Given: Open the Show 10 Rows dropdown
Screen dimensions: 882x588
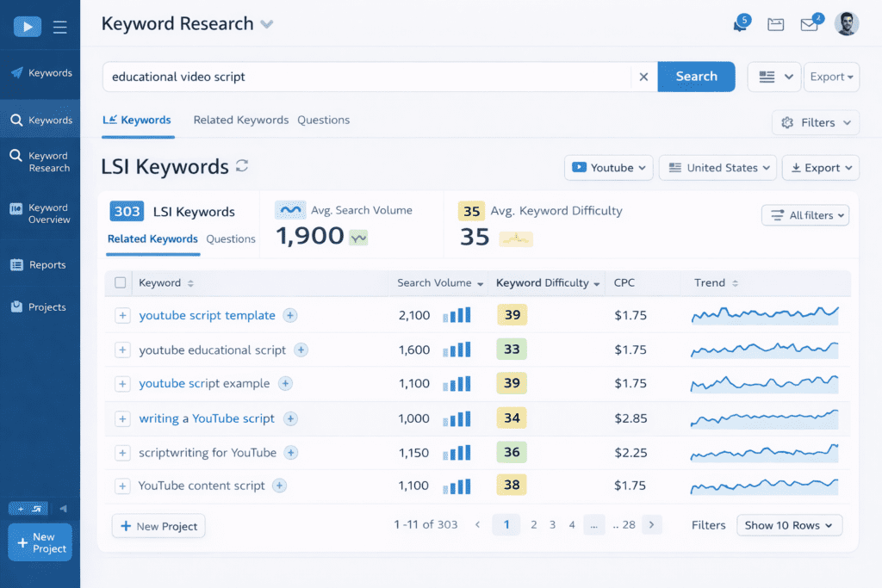Looking at the screenshot, I should (x=789, y=525).
